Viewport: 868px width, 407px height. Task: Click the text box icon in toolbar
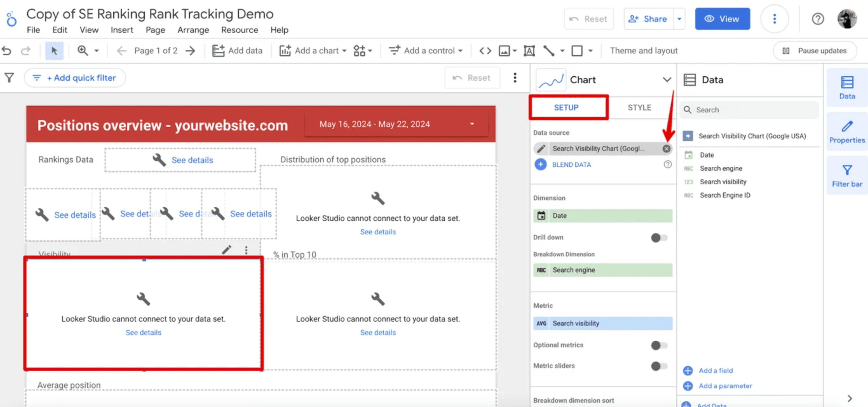(x=529, y=50)
